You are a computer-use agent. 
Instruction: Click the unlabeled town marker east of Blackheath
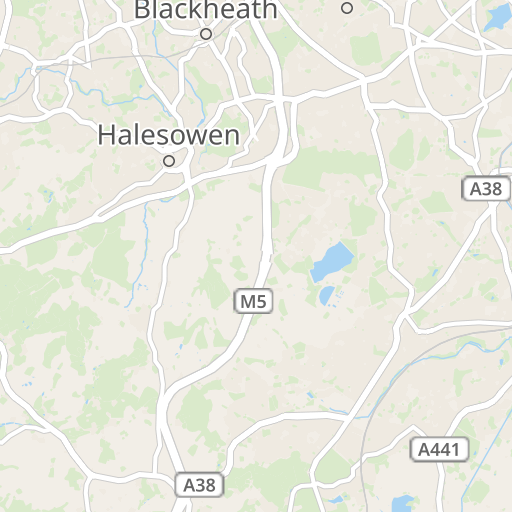tap(347, 8)
